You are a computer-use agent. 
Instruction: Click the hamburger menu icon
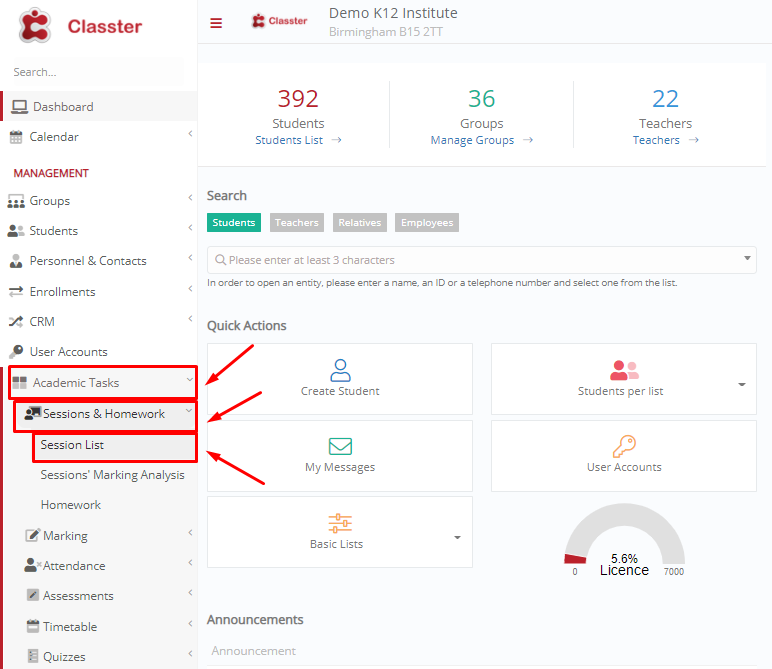pos(216,23)
